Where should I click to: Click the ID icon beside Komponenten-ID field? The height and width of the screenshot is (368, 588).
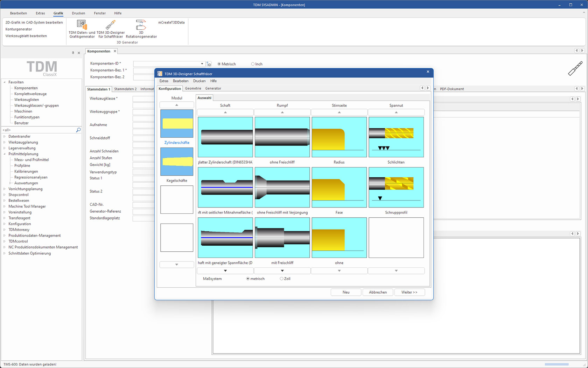click(209, 64)
